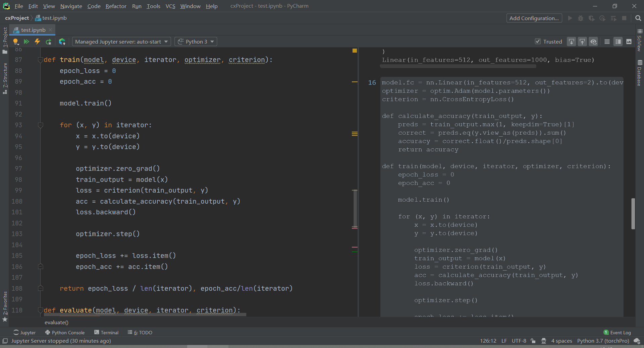The height and width of the screenshot is (348, 644).
Task: Switch to preview-only image view icon
Action: click(629, 42)
